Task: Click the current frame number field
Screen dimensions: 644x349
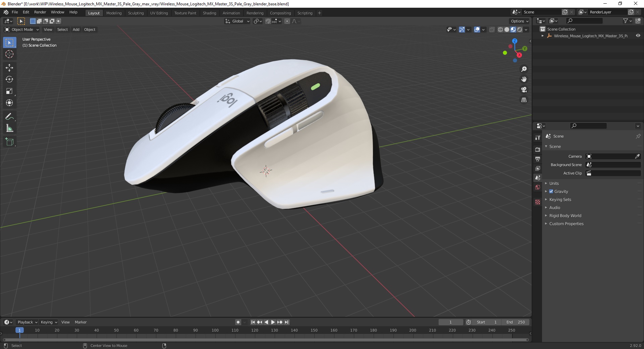Action: point(450,322)
